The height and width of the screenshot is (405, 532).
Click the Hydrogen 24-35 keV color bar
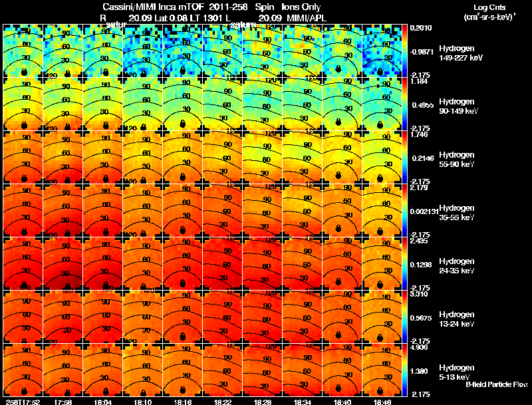(405, 264)
